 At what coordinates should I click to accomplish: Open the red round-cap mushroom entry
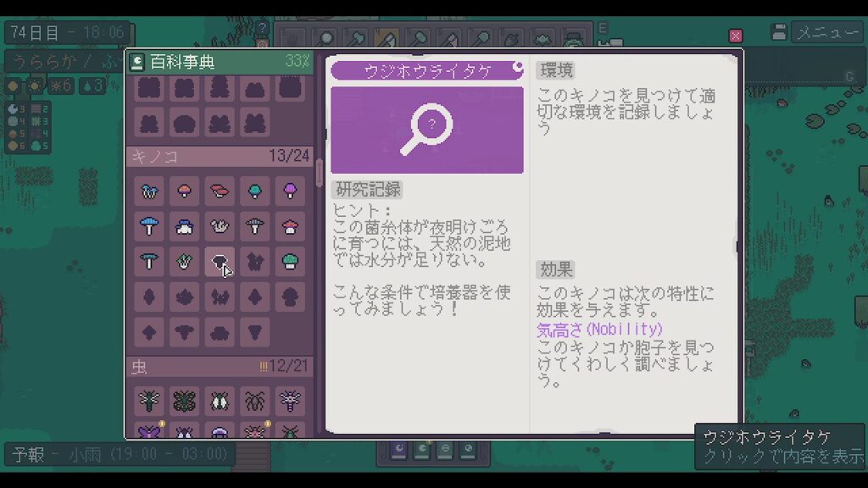pyautogui.click(x=184, y=191)
